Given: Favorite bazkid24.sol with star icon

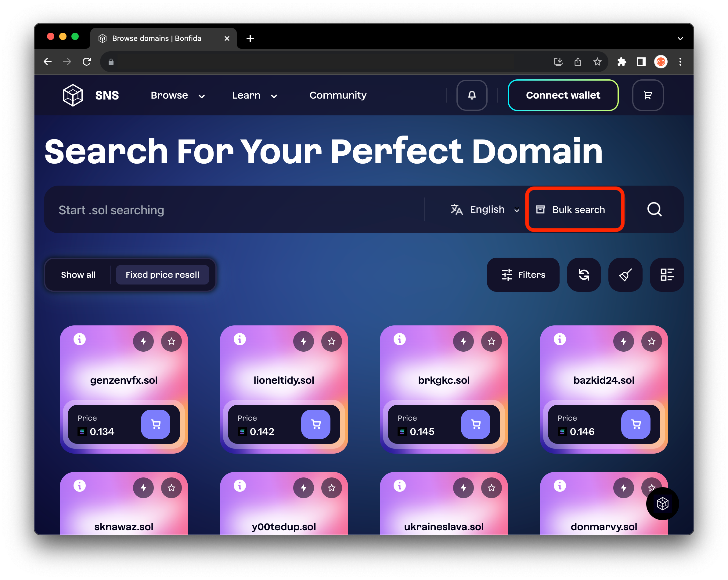Looking at the screenshot, I should tap(651, 341).
